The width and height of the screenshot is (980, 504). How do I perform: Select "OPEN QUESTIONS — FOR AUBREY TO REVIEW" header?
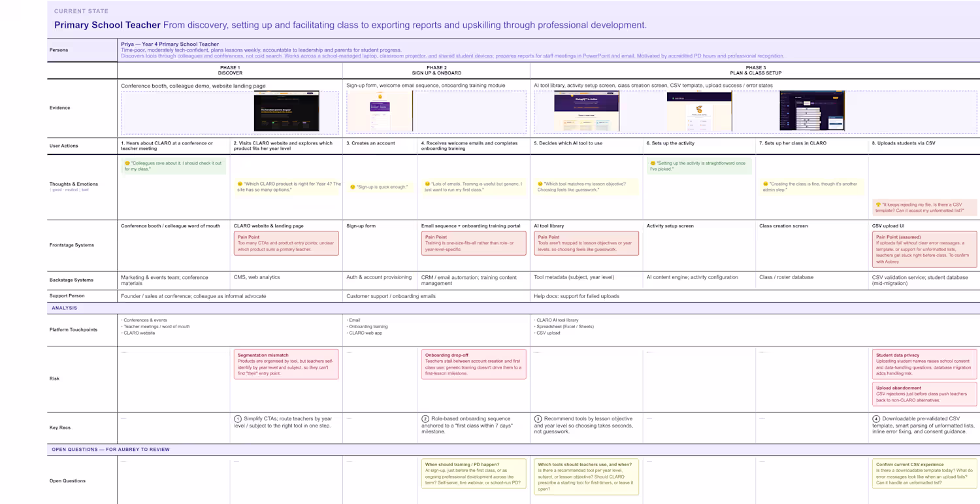[111, 450]
